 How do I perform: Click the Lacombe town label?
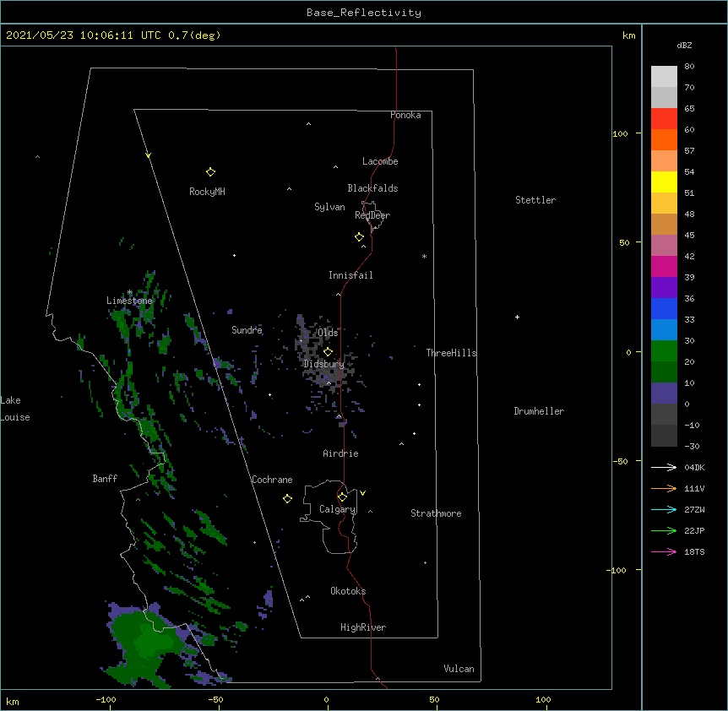(x=380, y=161)
